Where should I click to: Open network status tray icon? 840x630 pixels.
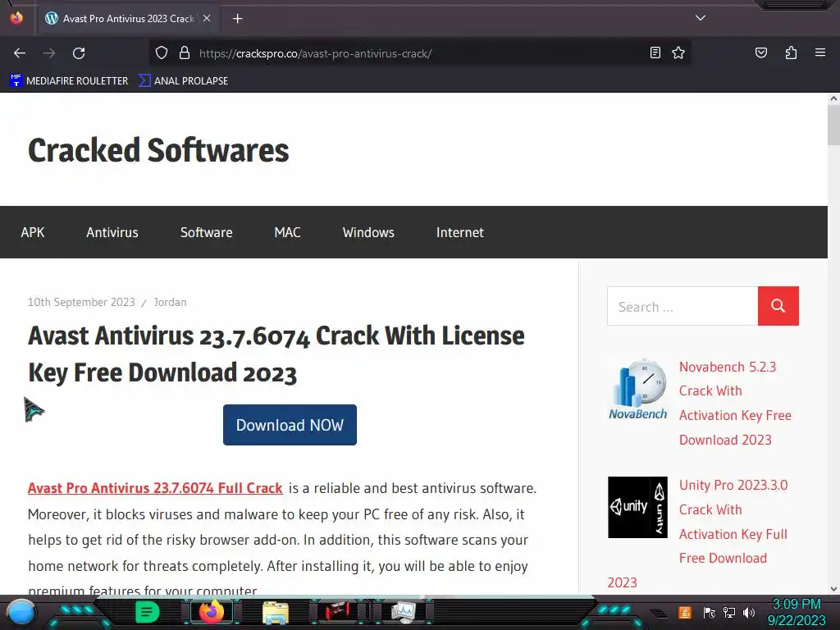(728, 612)
